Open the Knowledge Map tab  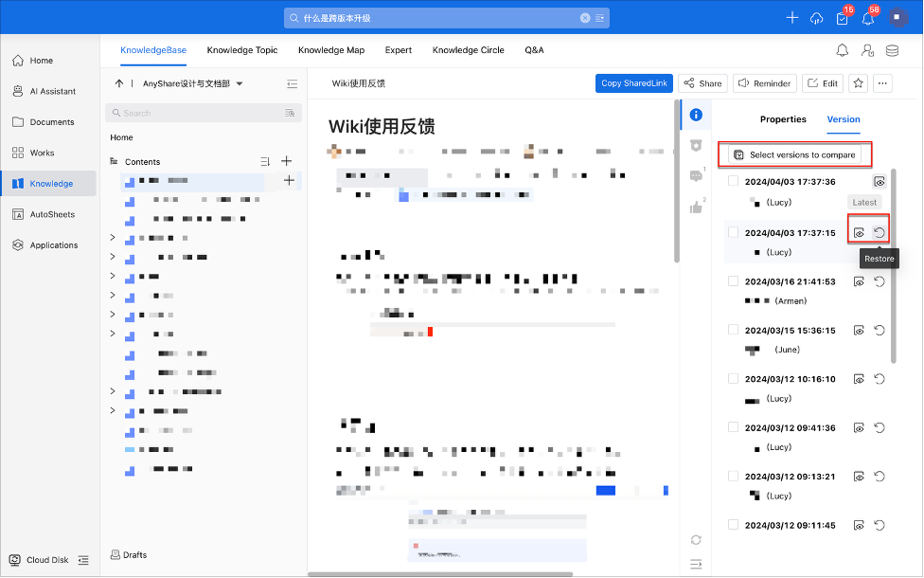coord(330,50)
